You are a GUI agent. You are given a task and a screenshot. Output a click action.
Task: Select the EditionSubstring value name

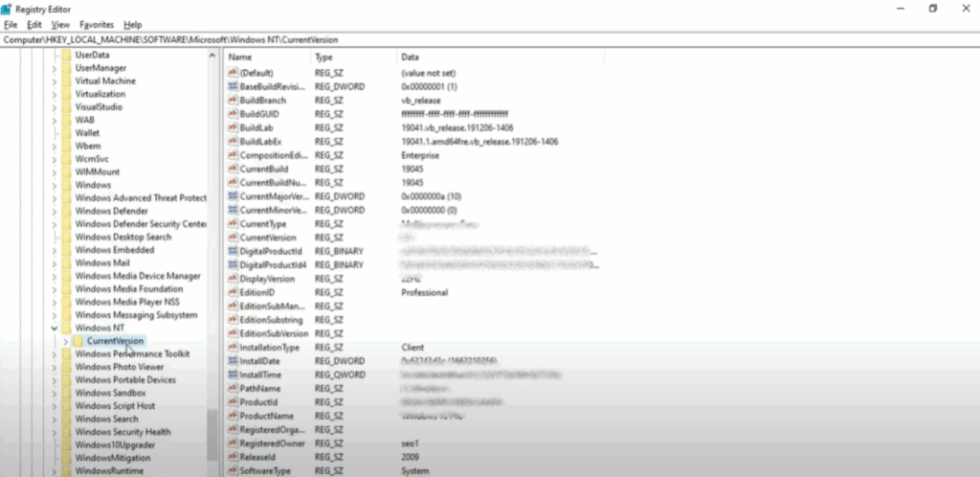(x=271, y=320)
